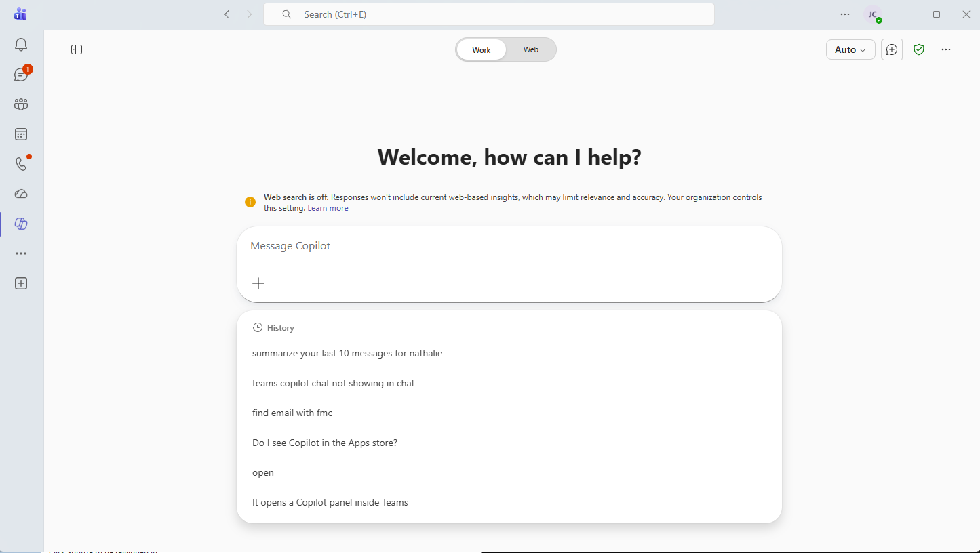Click the Message Copilot input field
The image size is (980, 553).
(x=509, y=246)
